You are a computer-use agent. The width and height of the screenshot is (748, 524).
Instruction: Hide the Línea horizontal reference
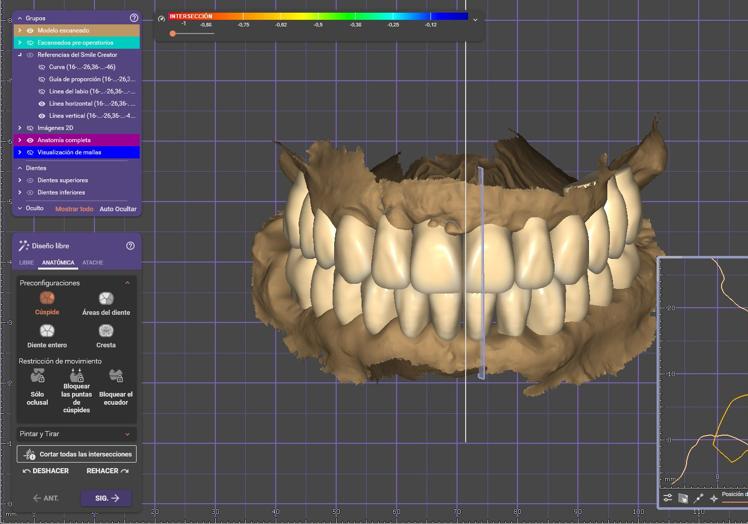[42, 103]
